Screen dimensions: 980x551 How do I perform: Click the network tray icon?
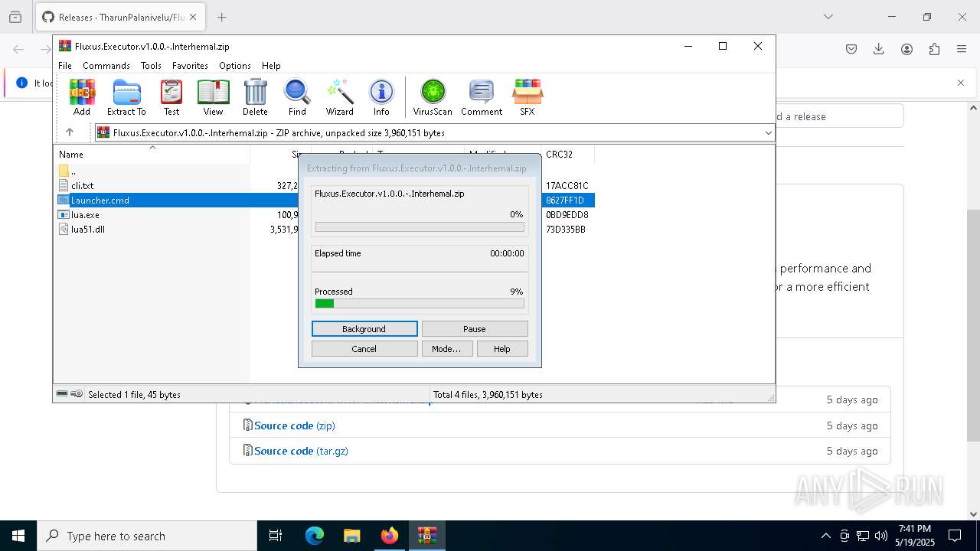863,536
